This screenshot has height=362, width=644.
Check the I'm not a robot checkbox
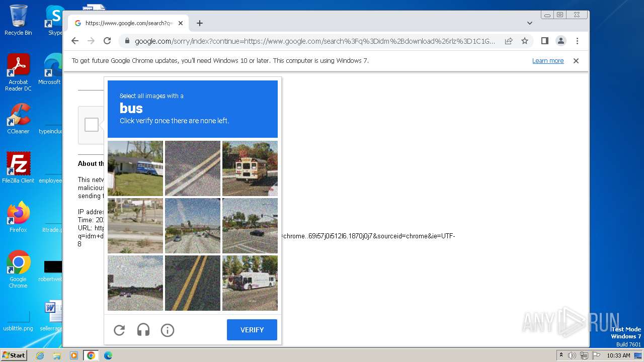click(x=92, y=125)
